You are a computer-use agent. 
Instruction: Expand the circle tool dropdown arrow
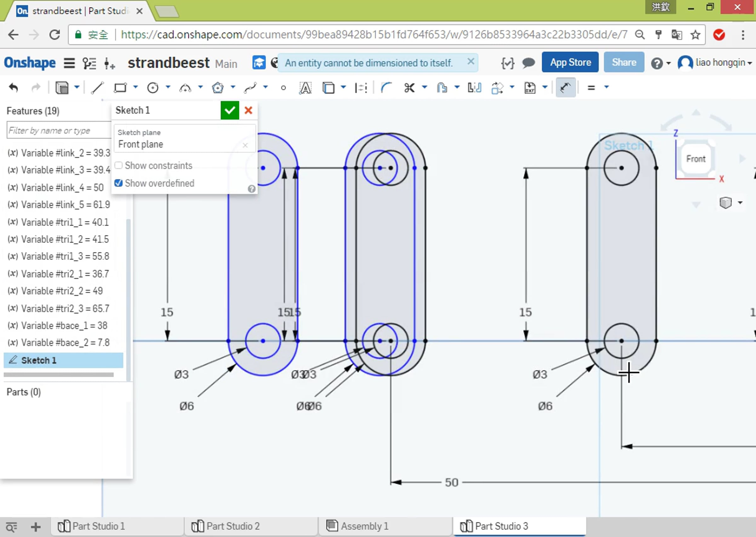point(168,87)
